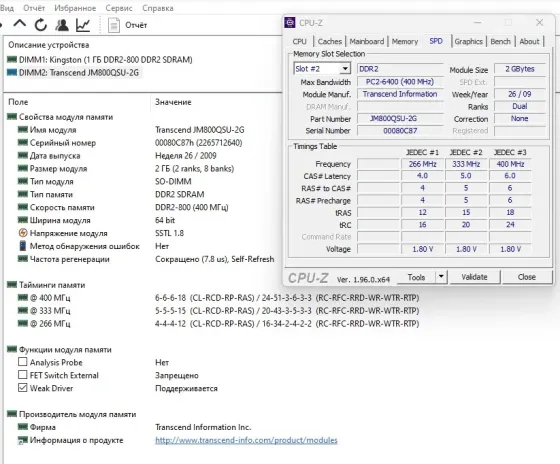
Task: Uncheck the Weak Driver checkbox
Action: click(x=22, y=388)
